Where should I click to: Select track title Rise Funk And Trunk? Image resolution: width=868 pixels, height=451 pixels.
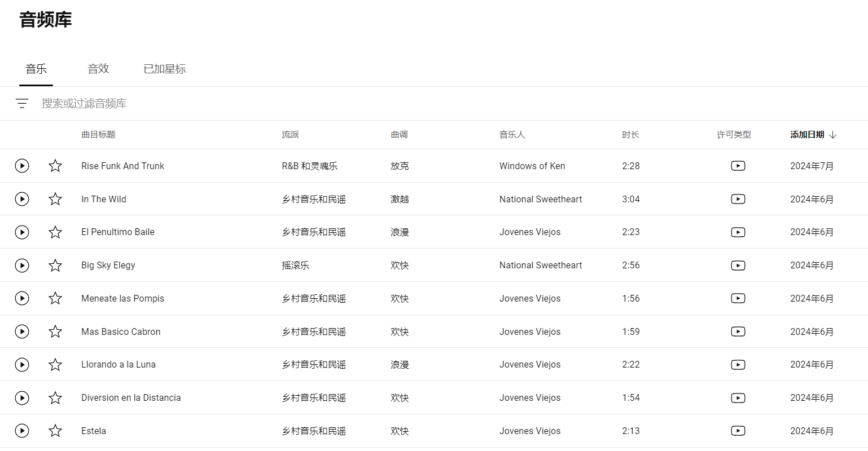(122, 166)
